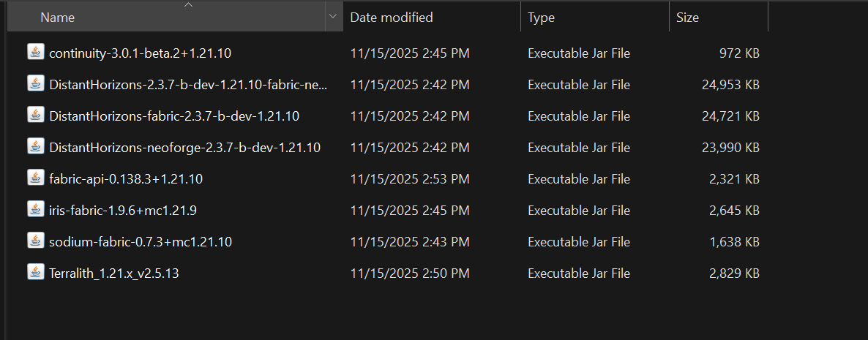Sort files by Type column header
This screenshot has width=868, height=340.
pos(542,18)
